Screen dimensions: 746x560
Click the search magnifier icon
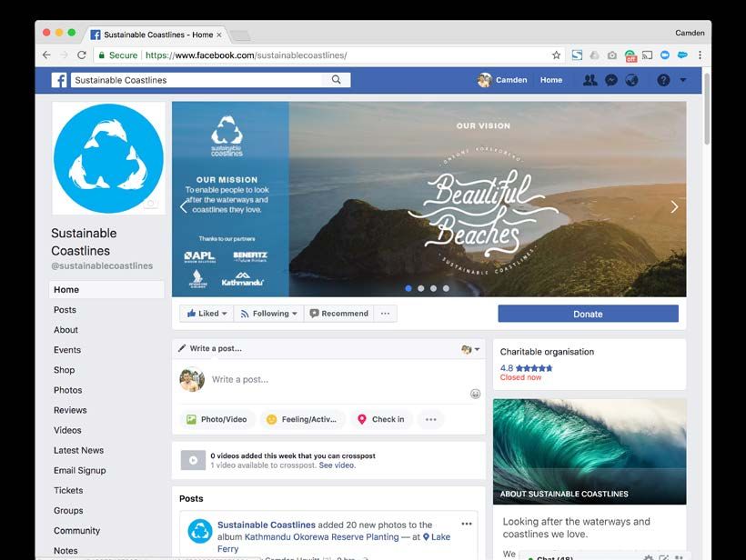(337, 80)
